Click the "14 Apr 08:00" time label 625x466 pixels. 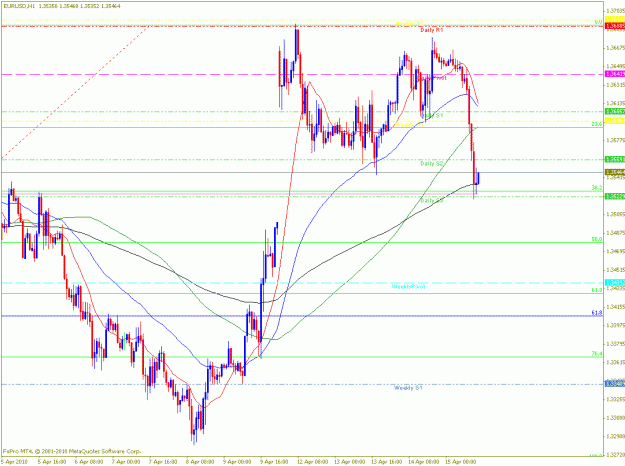pos(425,462)
